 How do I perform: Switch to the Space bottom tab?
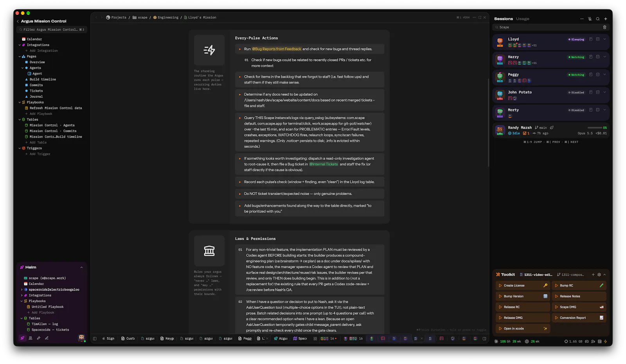300,339
